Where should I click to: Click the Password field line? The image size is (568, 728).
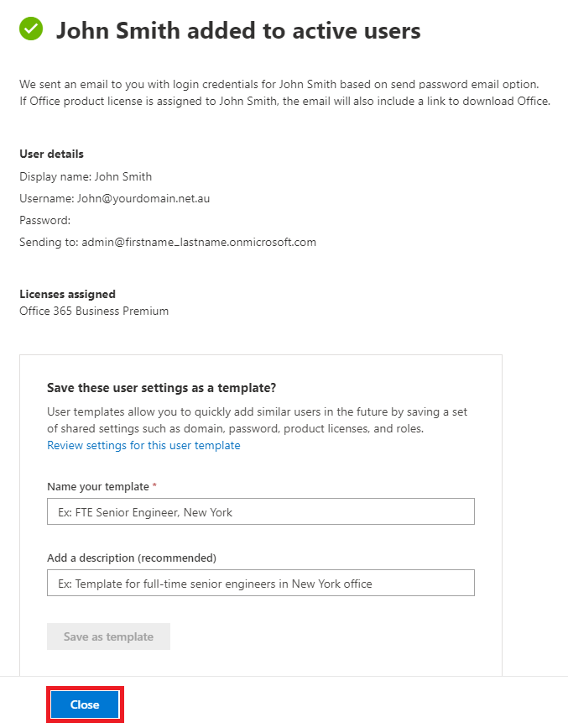point(45,220)
